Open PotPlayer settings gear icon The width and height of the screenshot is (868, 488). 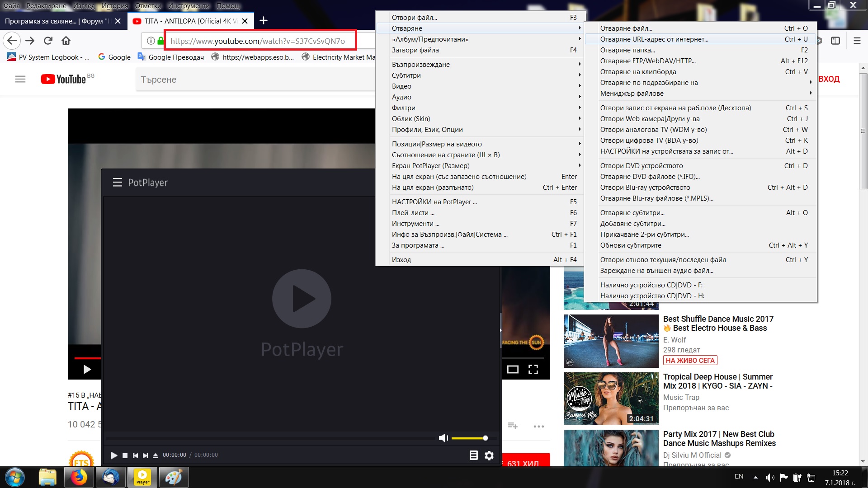tap(489, 455)
